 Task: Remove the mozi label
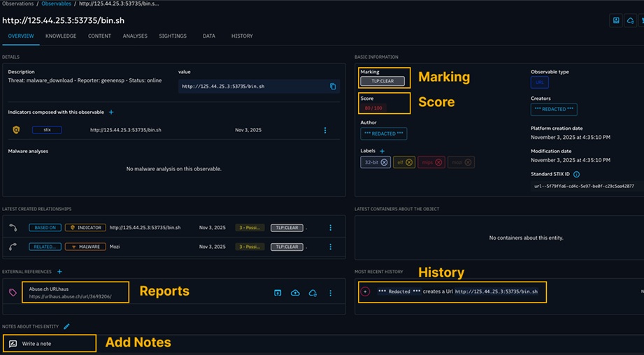[x=468, y=162]
